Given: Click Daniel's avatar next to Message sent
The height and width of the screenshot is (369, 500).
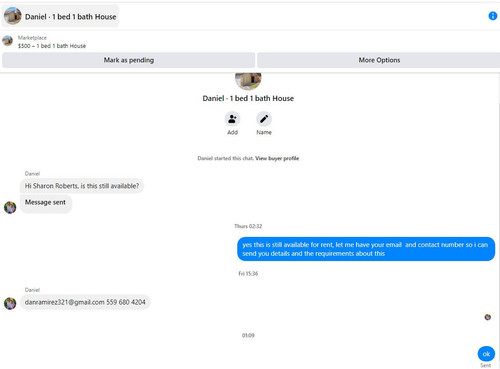Looking at the screenshot, I should [x=10, y=207].
